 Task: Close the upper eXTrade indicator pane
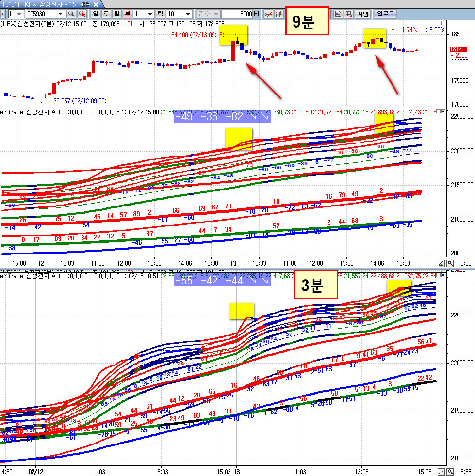pyautogui.click(x=443, y=111)
